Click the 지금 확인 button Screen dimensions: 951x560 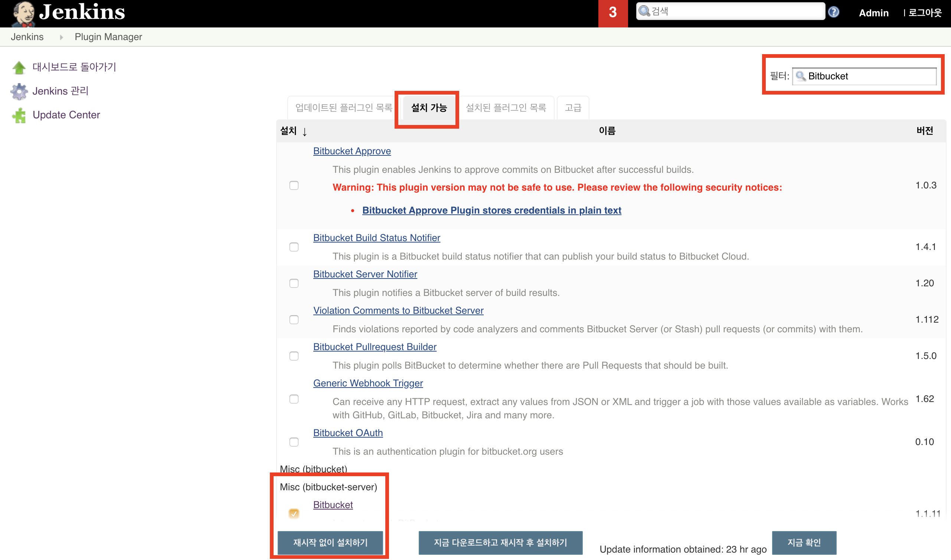click(x=804, y=542)
